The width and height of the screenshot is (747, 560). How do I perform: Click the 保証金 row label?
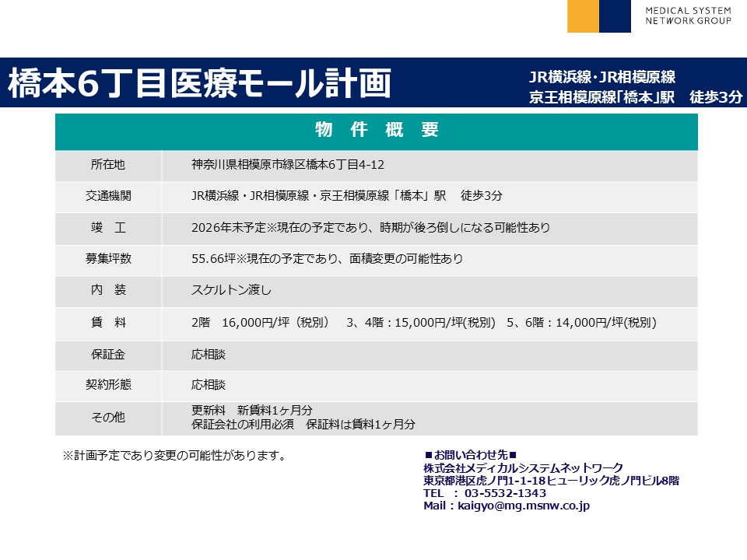pos(107,354)
